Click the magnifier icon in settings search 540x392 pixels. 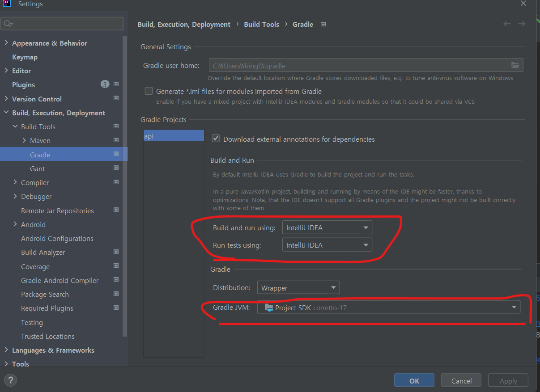8,23
